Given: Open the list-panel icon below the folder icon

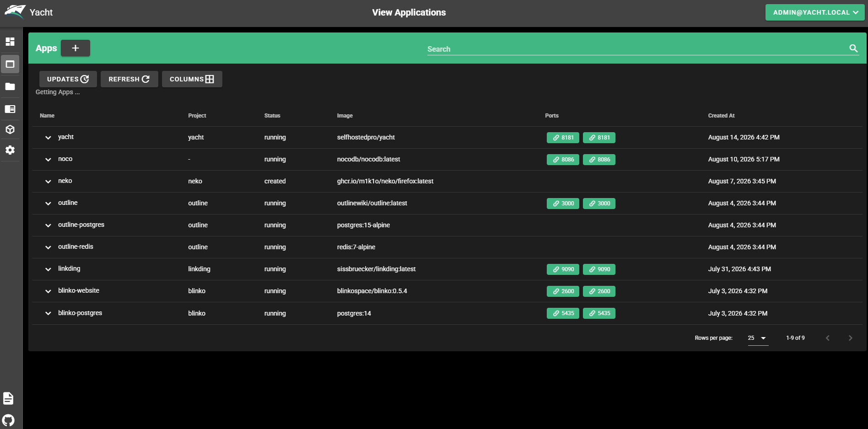Looking at the screenshot, I should pos(10,109).
